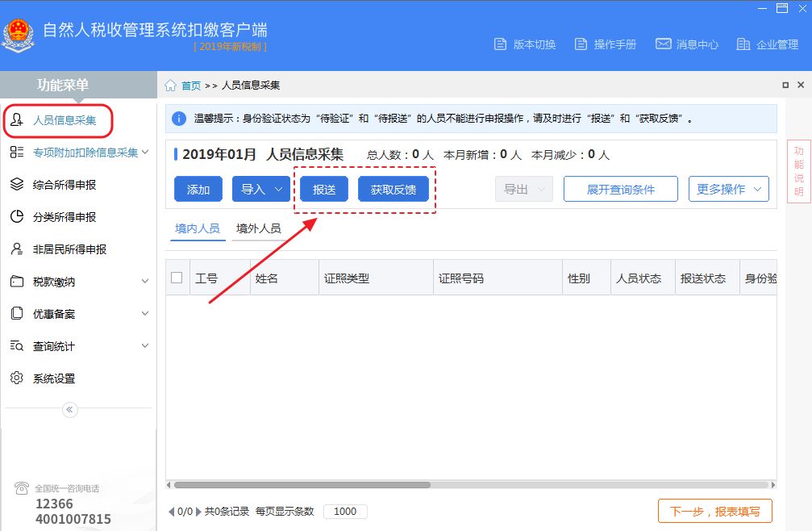
Task: Select 人员信息采集 in the sidebar
Action: pyautogui.click(x=66, y=119)
